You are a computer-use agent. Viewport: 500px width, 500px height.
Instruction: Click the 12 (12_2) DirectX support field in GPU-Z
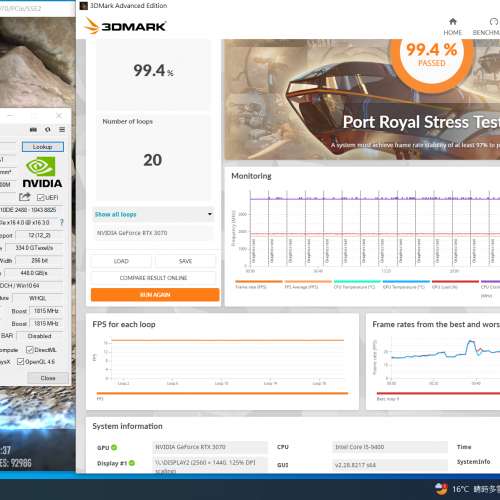pos(40,235)
